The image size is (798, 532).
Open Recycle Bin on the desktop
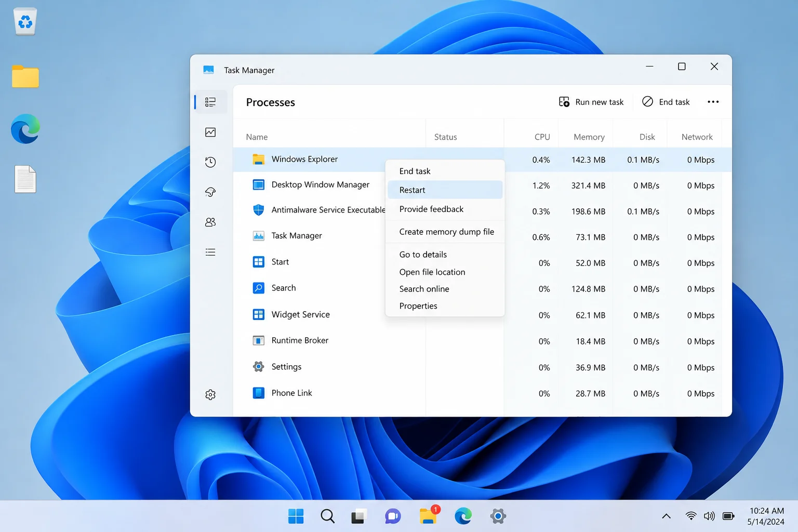pyautogui.click(x=25, y=22)
